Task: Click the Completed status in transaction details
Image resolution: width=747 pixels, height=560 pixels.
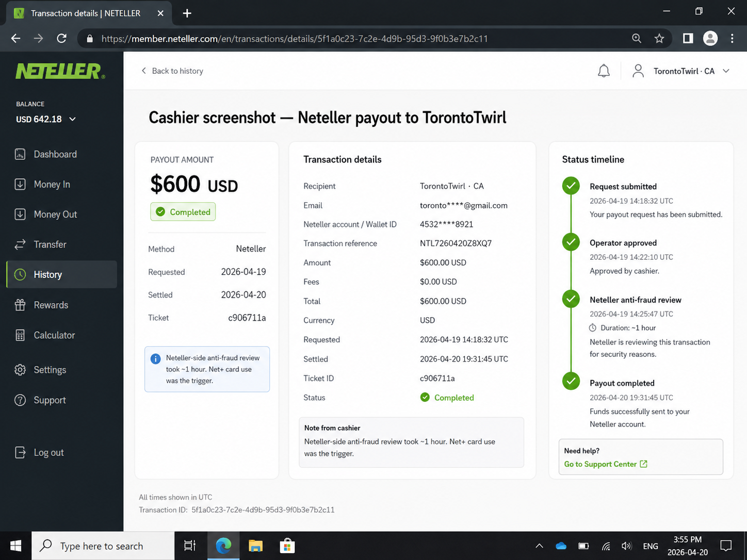Action: click(x=447, y=398)
